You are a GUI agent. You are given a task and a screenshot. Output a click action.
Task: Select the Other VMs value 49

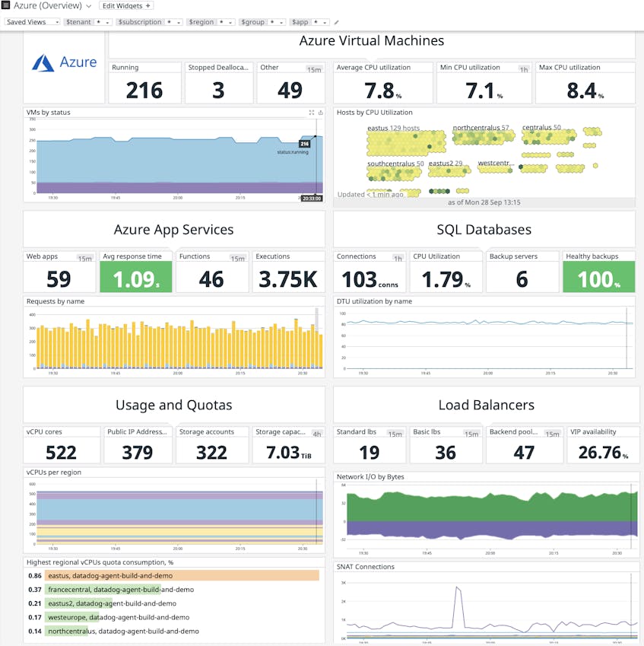(x=290, y=91)
